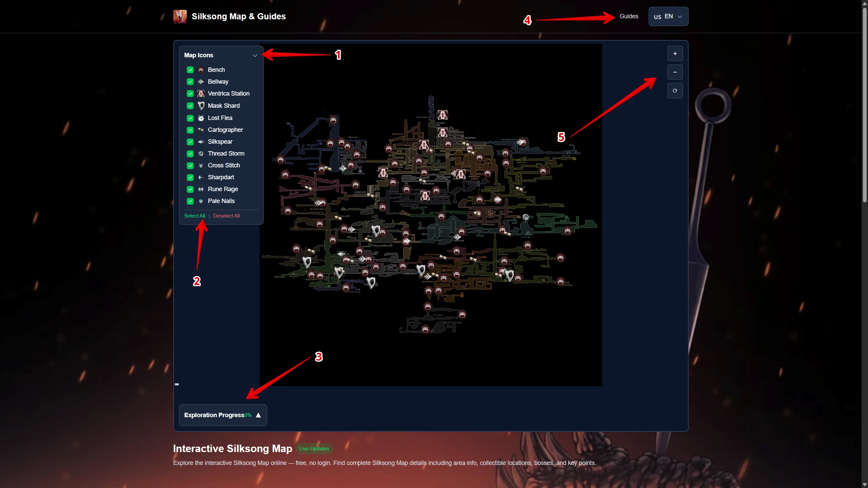Reset the map view with refresh icon

click(675, 91)
